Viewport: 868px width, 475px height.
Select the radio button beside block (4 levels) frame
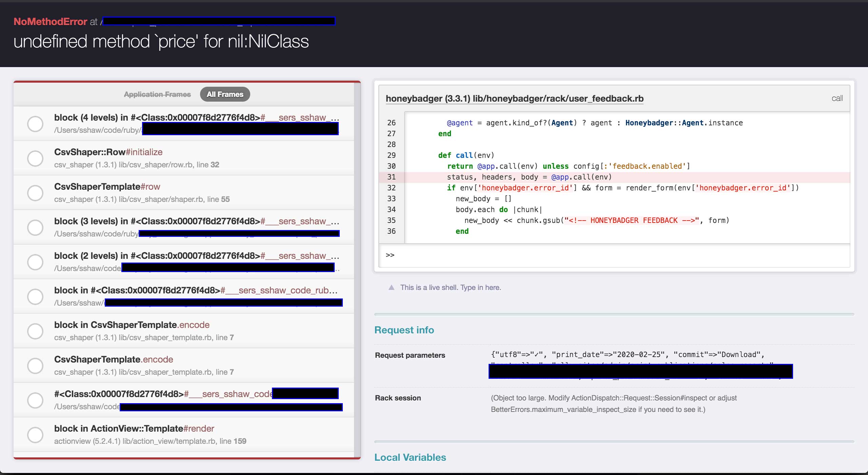pos(35,124)
